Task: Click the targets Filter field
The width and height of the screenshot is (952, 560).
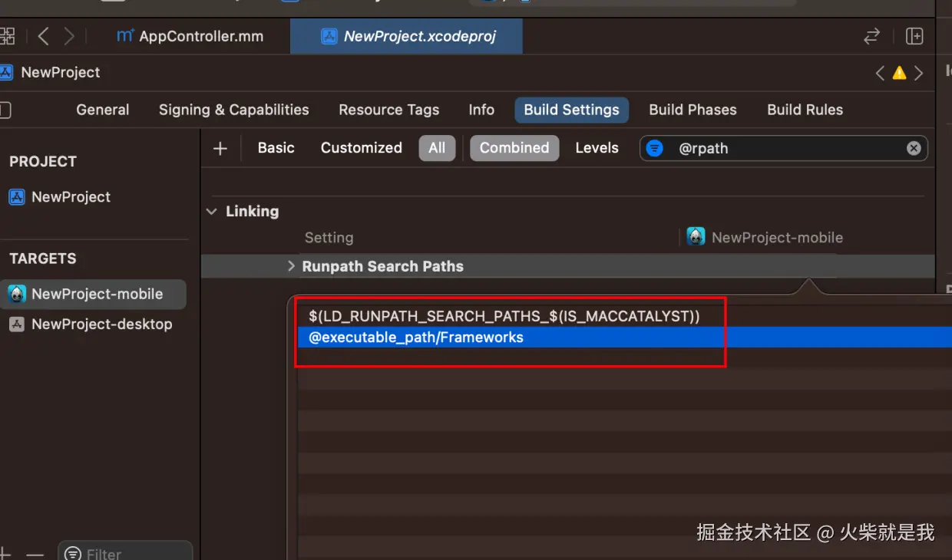Action: tap(125, 552)
